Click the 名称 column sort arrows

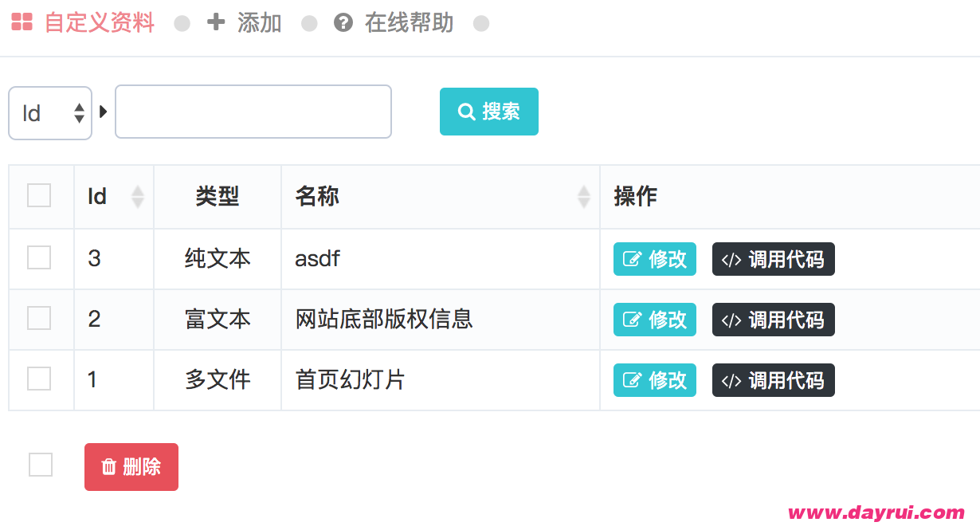pyautogui.click(x=584, y=196)
